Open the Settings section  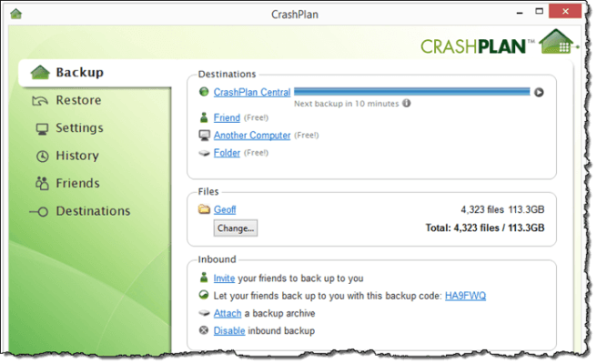point(79,128)
